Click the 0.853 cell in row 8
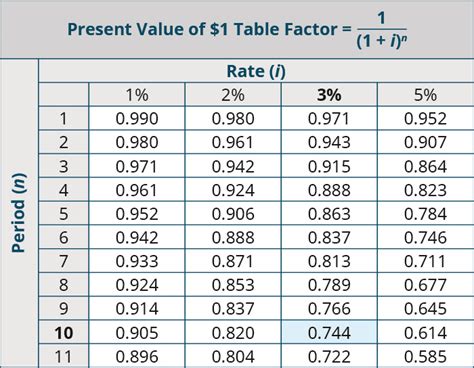The height and width of the screenshot is (368, 474). pos(233,285)
